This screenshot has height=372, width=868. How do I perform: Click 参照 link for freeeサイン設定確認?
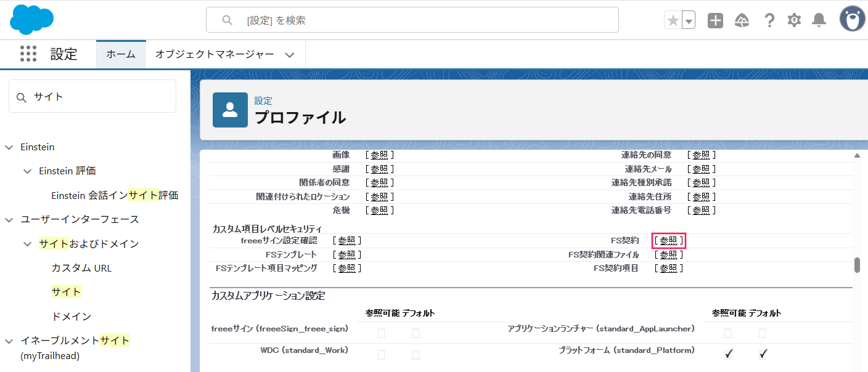(x=346, y=240)
